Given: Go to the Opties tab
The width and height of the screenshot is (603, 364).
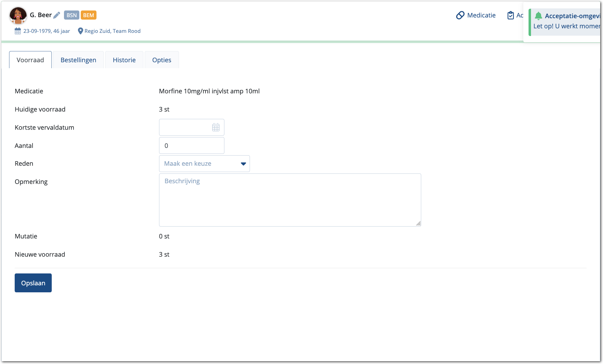Looking at the screenshot, I should (x=161, y=60).
